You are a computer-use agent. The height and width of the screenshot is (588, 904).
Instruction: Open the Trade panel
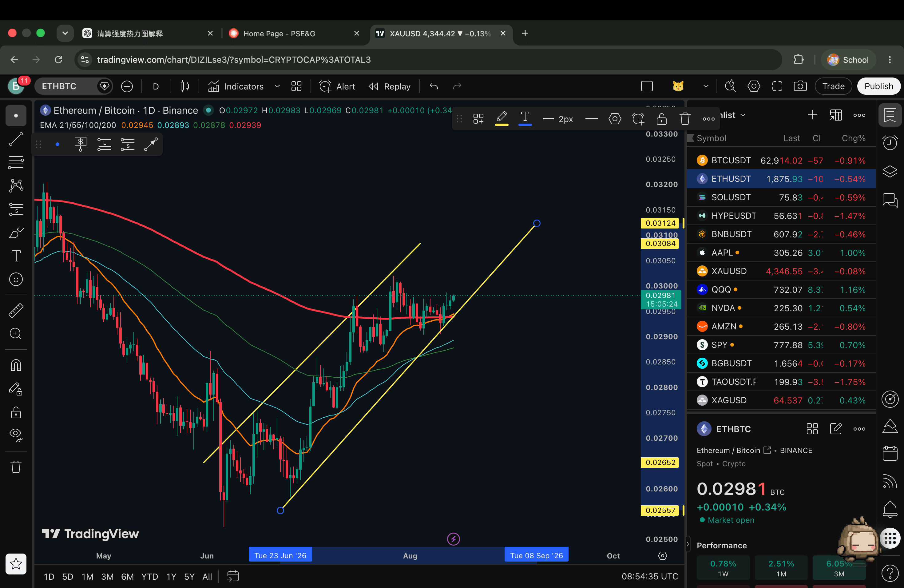[833, 86]
